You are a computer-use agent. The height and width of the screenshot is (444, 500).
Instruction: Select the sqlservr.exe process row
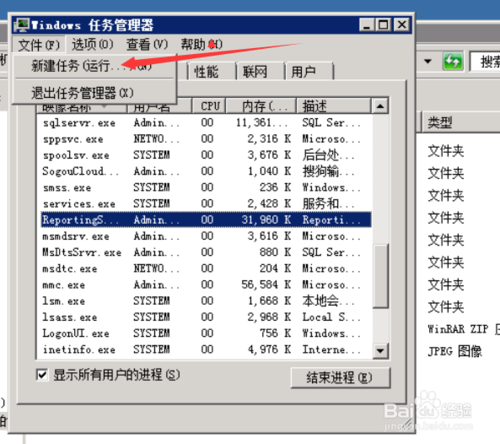(206, 123)
